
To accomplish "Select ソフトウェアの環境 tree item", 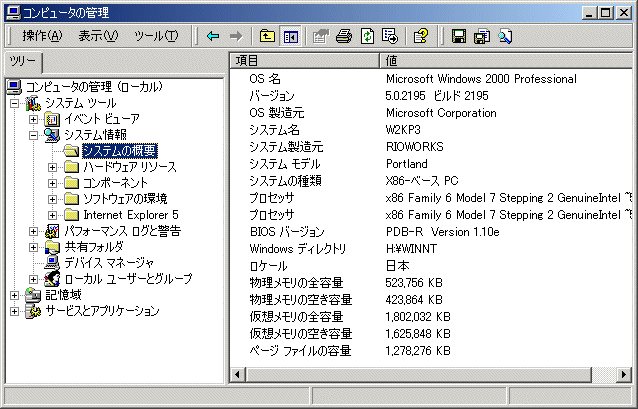I will point(125,199).
